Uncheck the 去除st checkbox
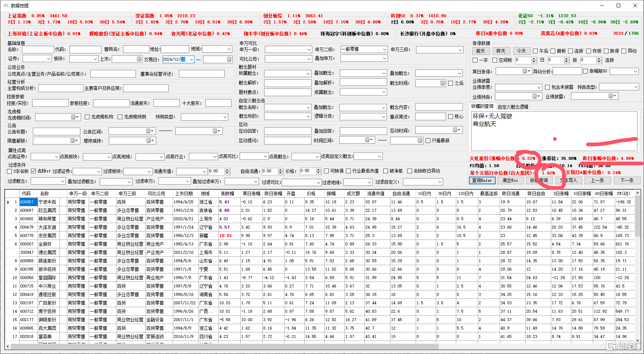The height and width of the screenshot is (354, 644). coord(34,171)
